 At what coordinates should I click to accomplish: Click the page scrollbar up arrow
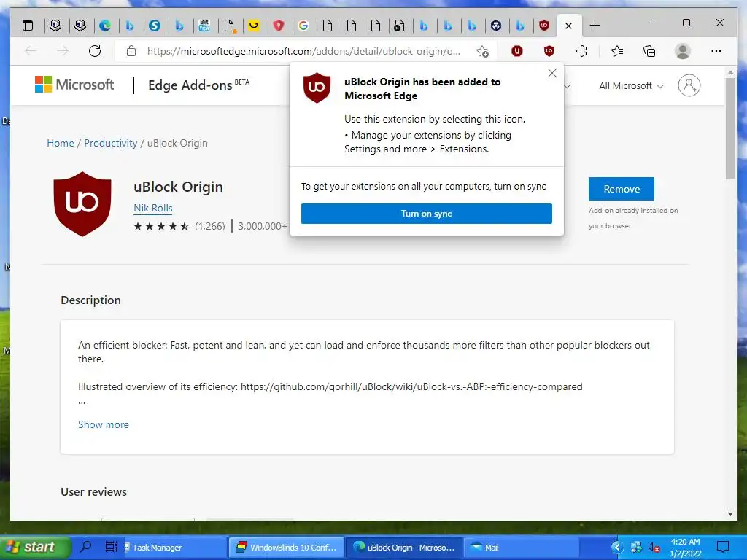731,72
